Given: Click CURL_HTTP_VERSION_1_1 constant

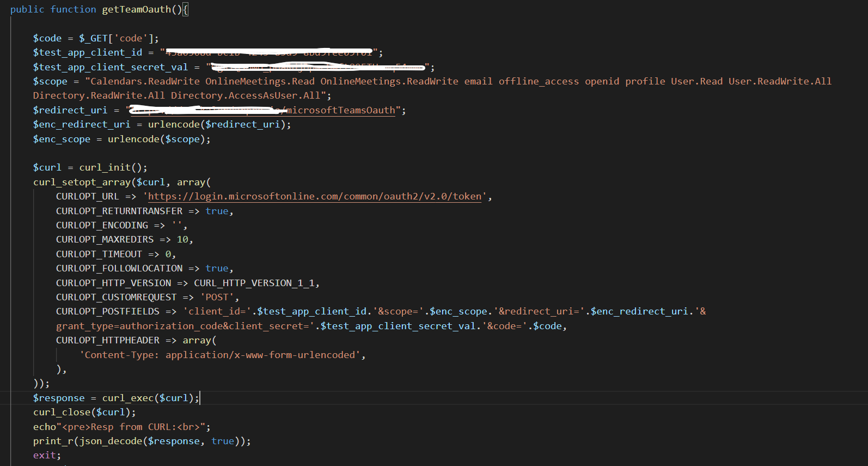Looking at the screenshot, I should [254, 283].
